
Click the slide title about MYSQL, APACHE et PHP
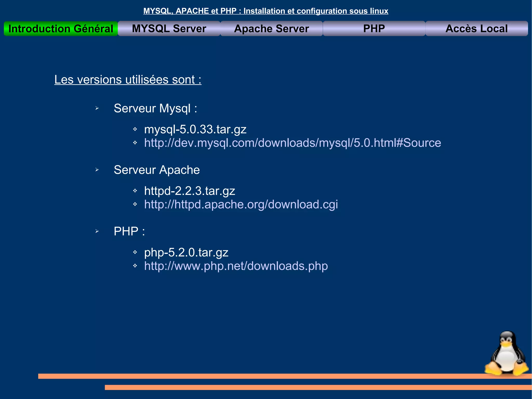[266, 11]
